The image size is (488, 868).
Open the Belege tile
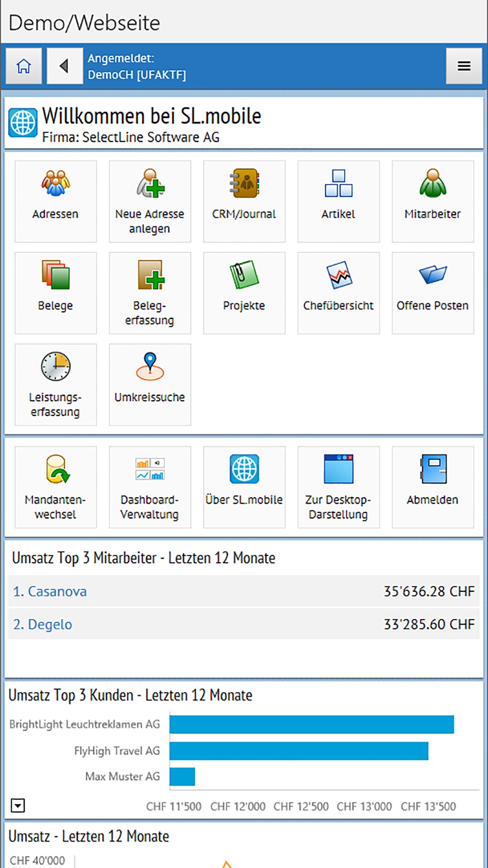56,293
